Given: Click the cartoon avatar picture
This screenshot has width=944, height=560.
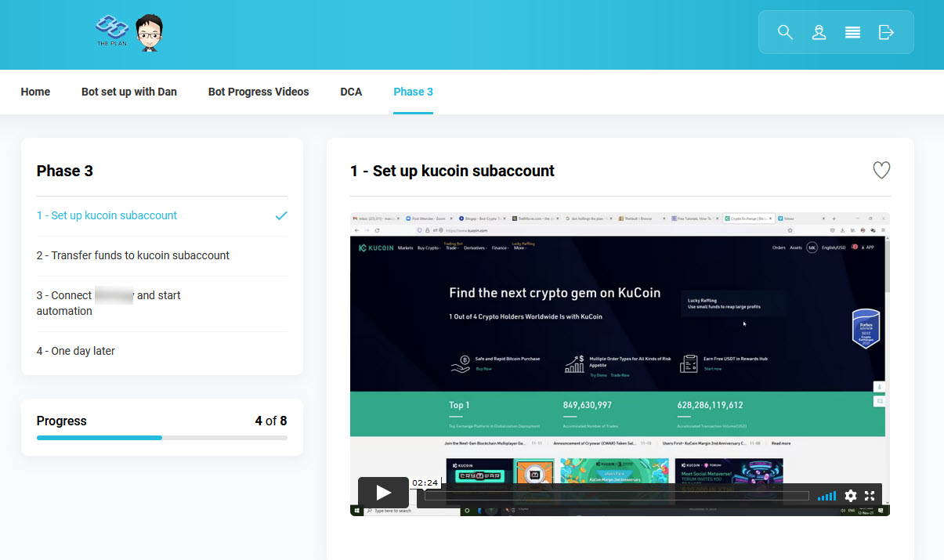Looking at the screenshot, I should 149,33.
